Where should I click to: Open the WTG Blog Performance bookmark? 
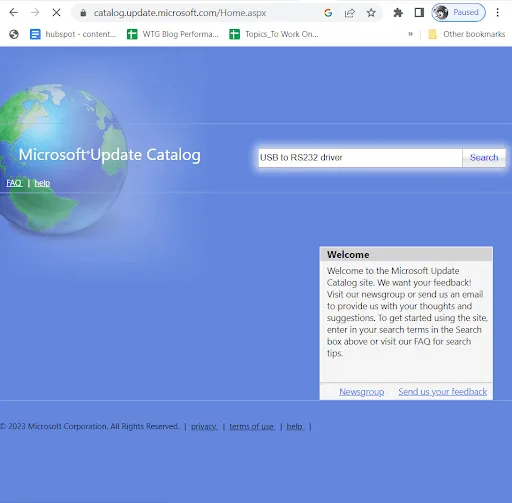tap(173, 34)
